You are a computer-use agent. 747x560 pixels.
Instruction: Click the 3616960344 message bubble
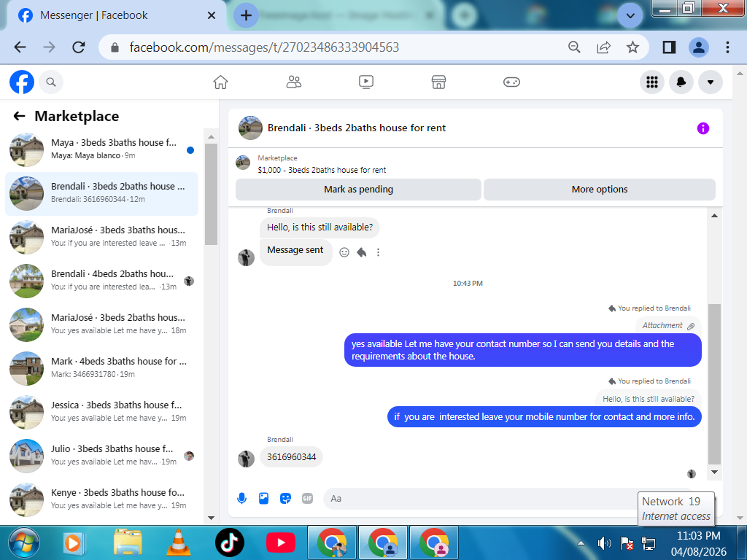[291, 457]
